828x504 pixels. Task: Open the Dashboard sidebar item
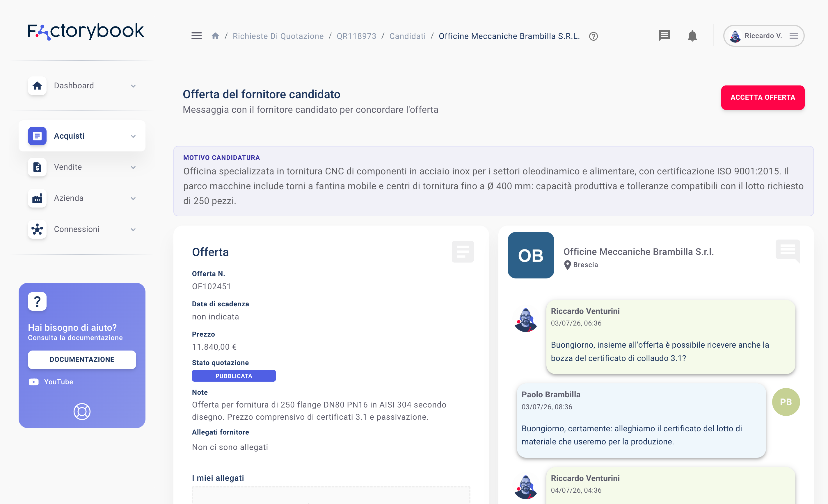82,86
